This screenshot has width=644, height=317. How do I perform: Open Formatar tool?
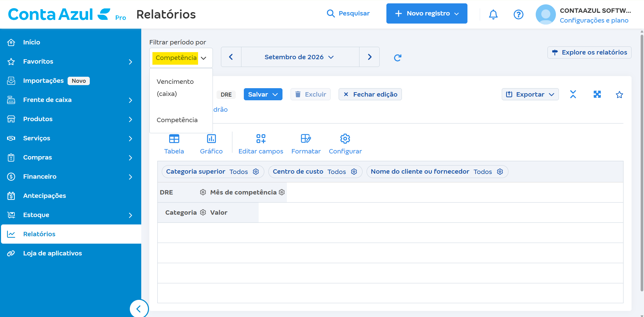pyautogui.click(x=306, y=144)
